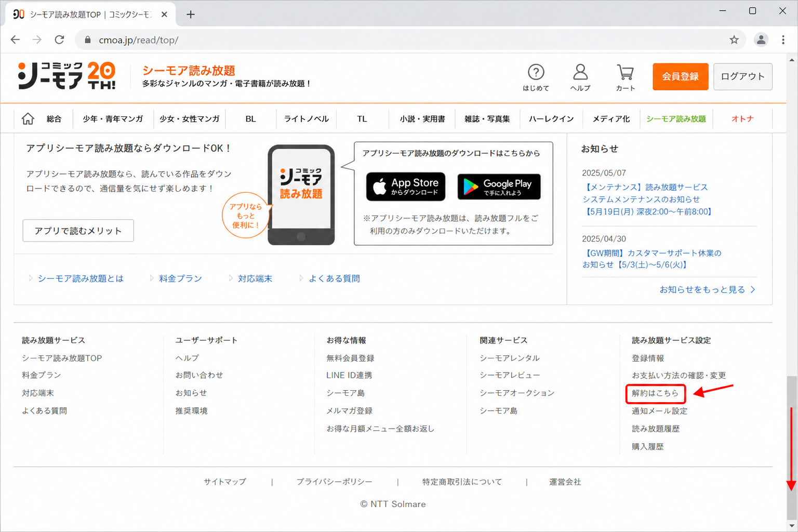
Task: Close the シーモア読み放題TOP tab
Action: point(164,15)
